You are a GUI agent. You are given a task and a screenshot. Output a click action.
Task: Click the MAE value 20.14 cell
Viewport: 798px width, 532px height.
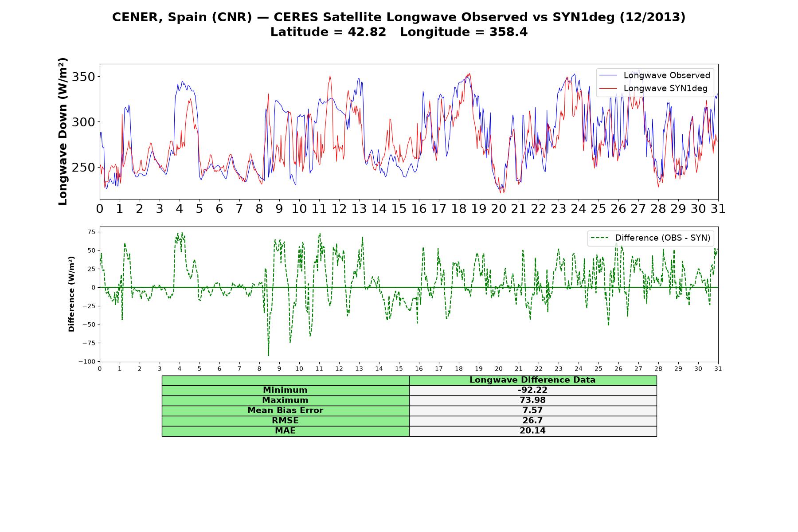coord(533,431)
